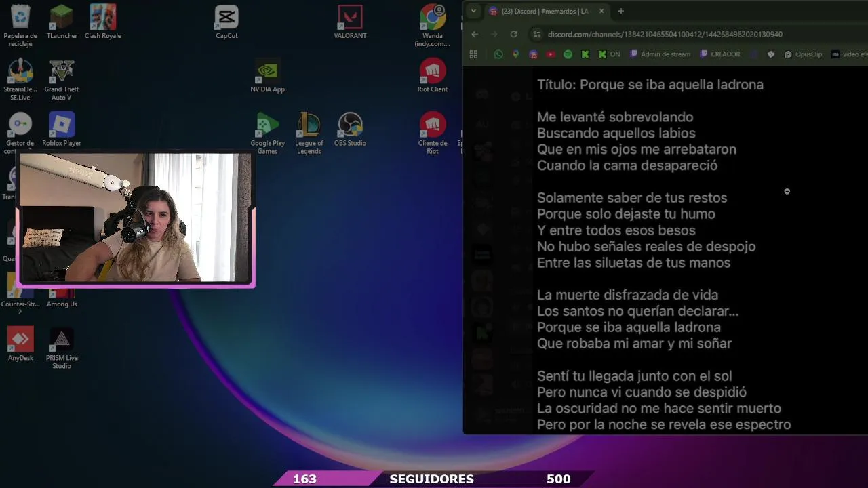
Task: Open the NVIDIA App shortcut
Action: 267,75
